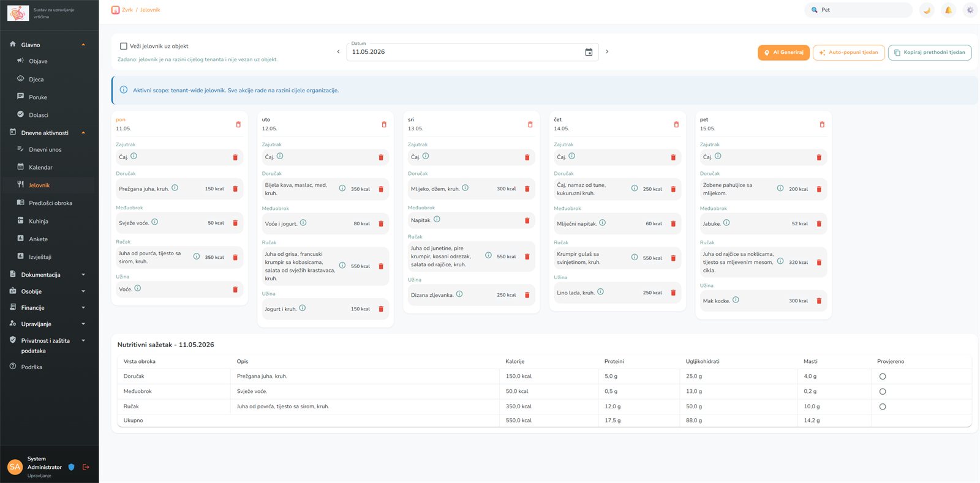Mark Doručak row as verified
The height and width of the screenshot is (483, 980).
pos(883,376)
